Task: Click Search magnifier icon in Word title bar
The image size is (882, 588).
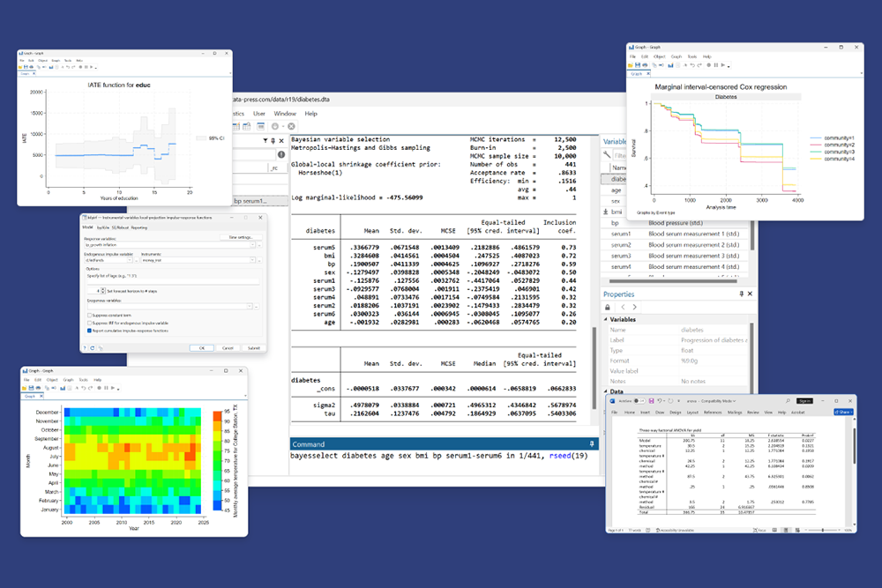Action: pos(788,401)
